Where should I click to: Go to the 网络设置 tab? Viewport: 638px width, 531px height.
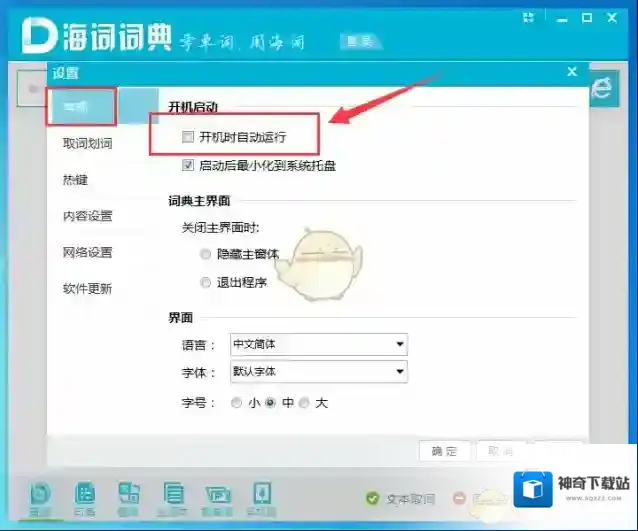88,252
